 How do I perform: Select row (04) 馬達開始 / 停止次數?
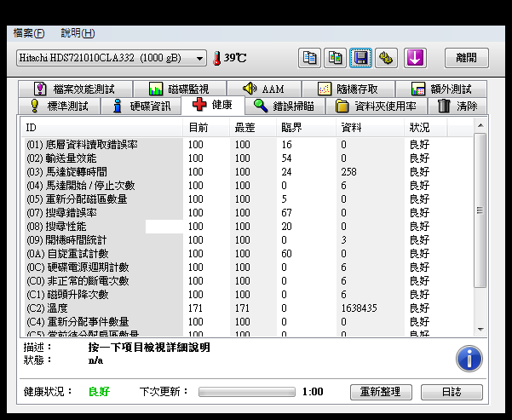coord(247,186)
